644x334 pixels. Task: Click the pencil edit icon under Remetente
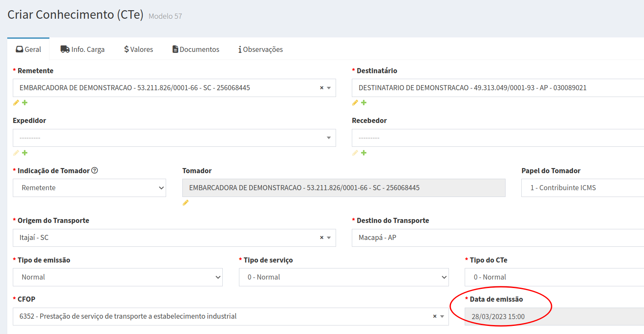[x=16, y=103]
